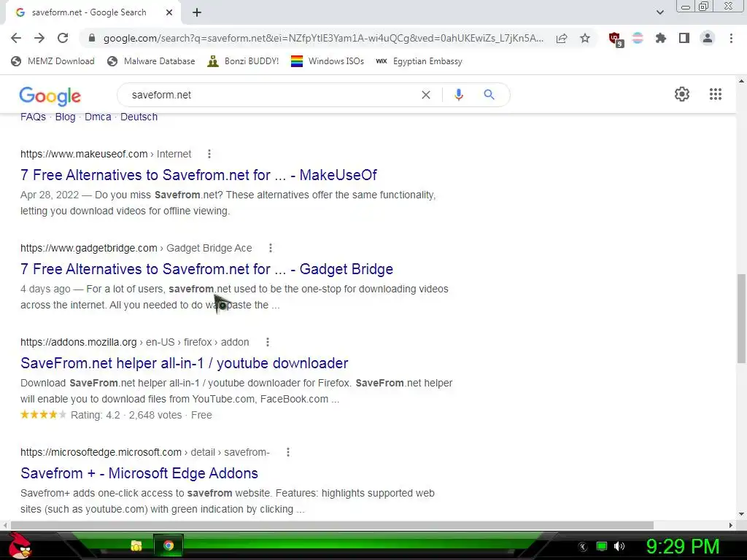Open the volume speaker tray icon

click(x=619, y=546)
